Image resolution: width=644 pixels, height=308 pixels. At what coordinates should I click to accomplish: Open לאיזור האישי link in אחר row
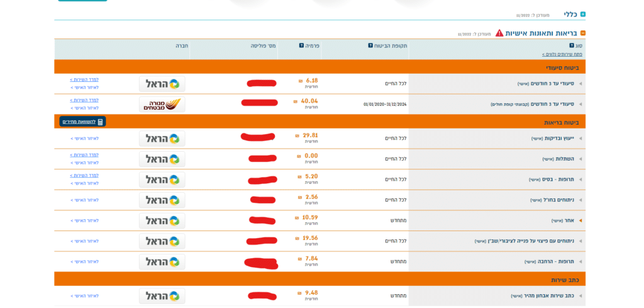[84, 220]
